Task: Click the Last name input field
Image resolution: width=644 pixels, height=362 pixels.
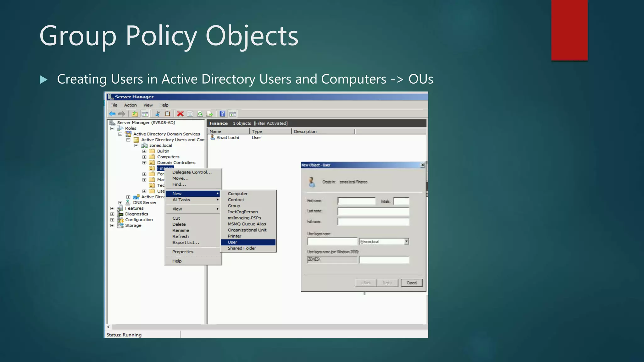Action: pyautogui.click(x=373, y=211)
